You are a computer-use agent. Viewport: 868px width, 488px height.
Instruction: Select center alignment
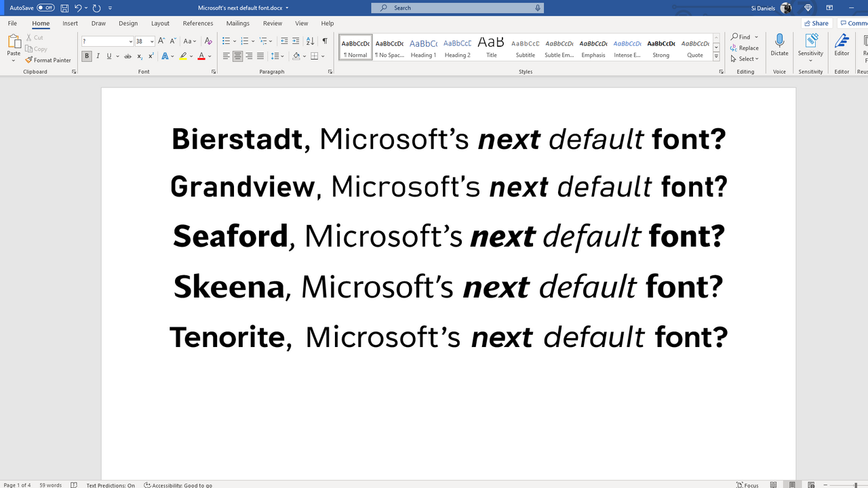tap(238, 56)
